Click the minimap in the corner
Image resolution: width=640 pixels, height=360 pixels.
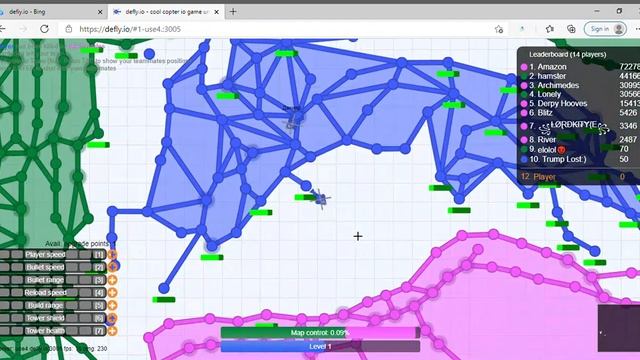click(x=619, y=328)
